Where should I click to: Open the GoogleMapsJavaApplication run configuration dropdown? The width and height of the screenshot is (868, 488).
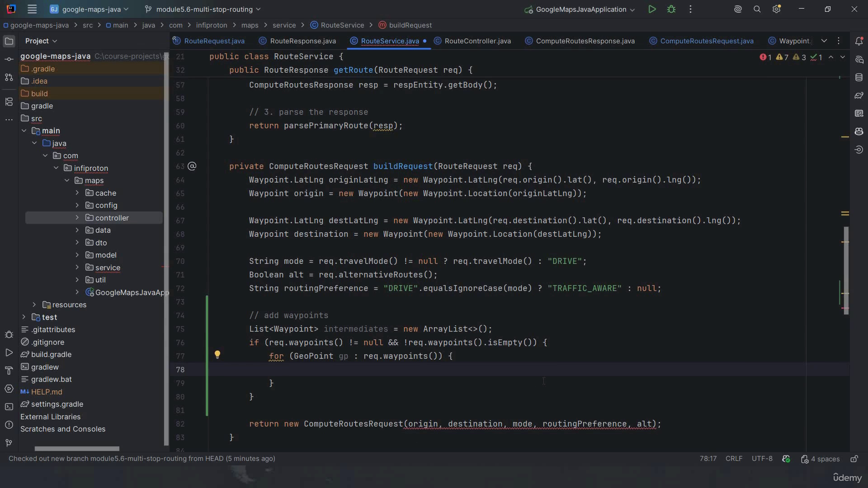[x=580, y=9]
